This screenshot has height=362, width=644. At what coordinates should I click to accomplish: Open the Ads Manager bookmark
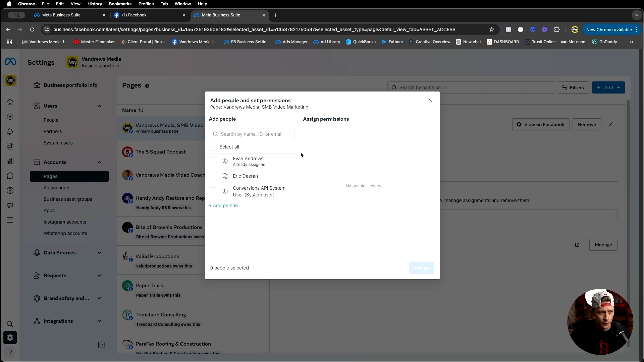coord(291,42)
